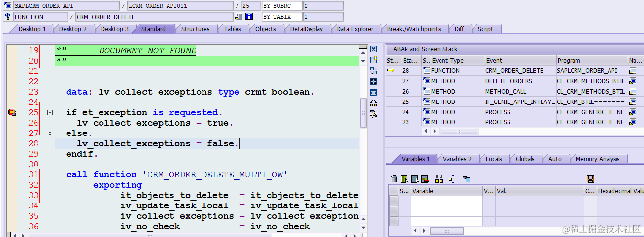Click the first green list icon after trash
This screenshot has width=644, height=237.
pyautogui.click(x=405, y=179)
